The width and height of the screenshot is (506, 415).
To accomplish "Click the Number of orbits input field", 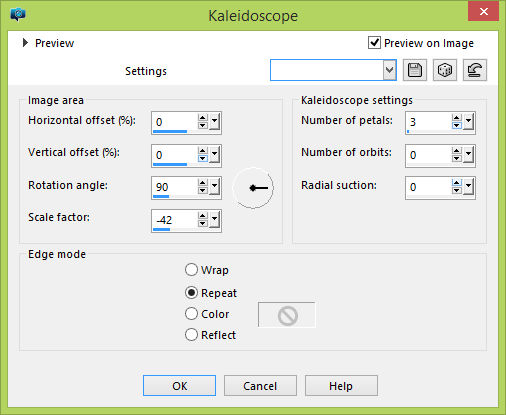I will pyautogui.click(x=428, y=155).
